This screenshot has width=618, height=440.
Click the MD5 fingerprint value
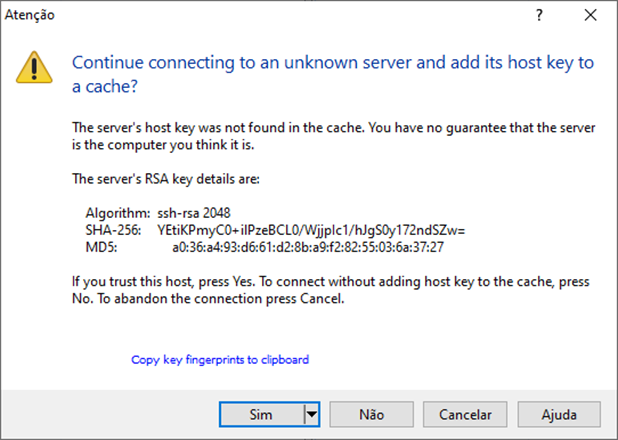[x=308, y=247]
